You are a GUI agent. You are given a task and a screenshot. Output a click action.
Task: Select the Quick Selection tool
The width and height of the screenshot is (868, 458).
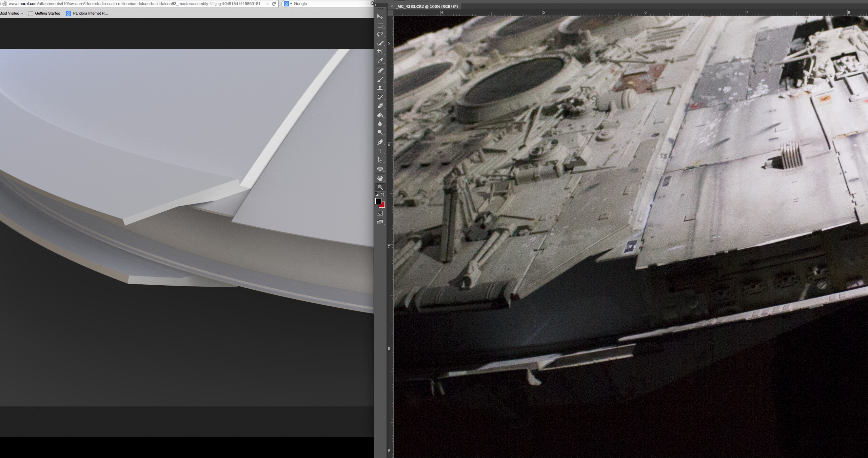380,43
